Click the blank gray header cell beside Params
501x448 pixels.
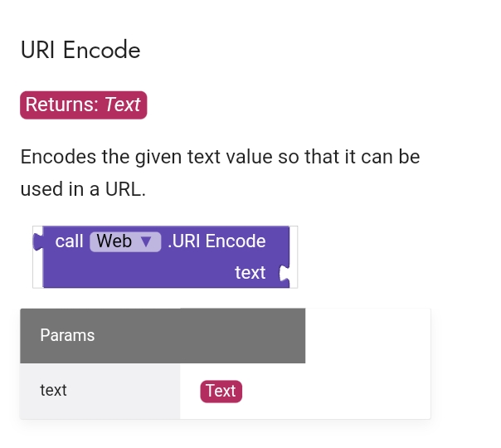pos(242,335)
